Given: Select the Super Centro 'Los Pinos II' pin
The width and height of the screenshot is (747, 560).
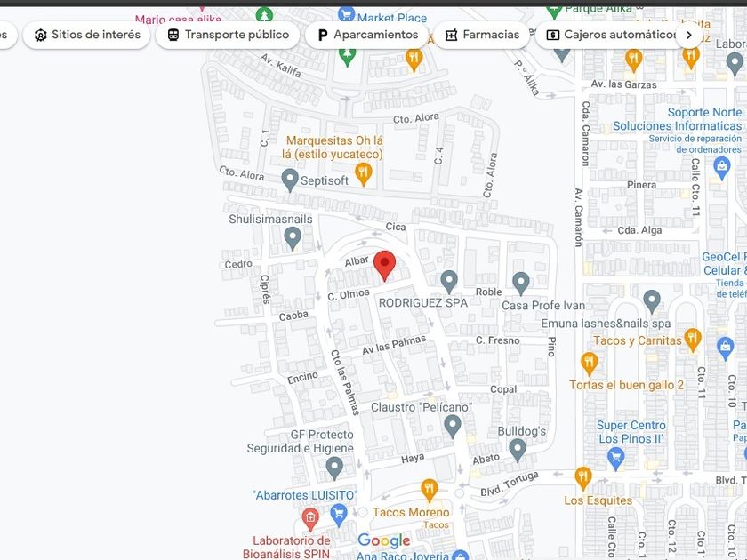Looking at the screenshot, I should pos(616,459).
